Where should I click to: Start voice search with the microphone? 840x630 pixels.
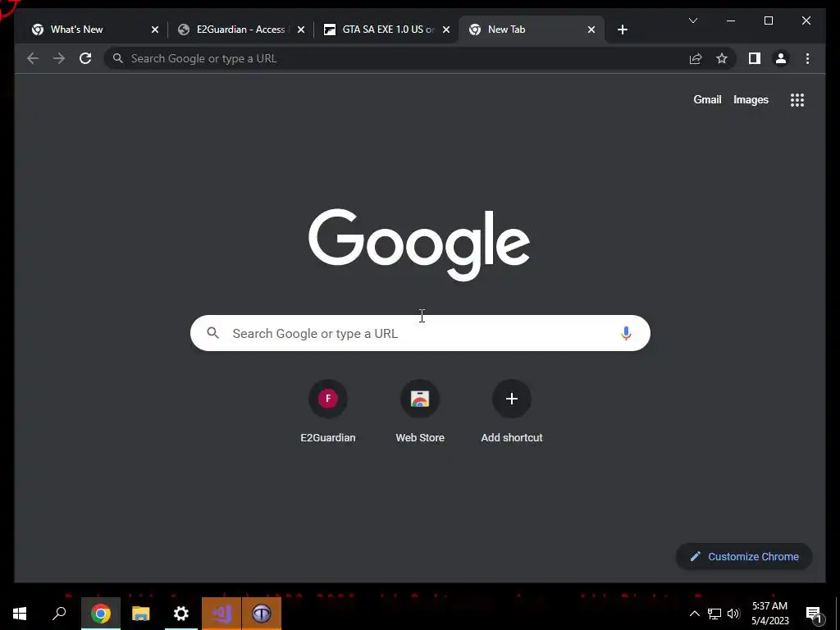626,333
